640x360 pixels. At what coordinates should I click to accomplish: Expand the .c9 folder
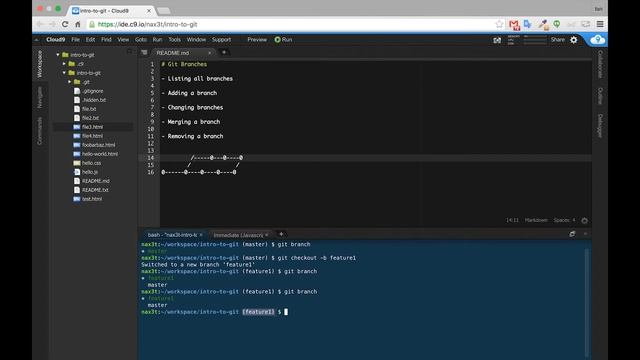pyautogui.click(x=64, y=64)
